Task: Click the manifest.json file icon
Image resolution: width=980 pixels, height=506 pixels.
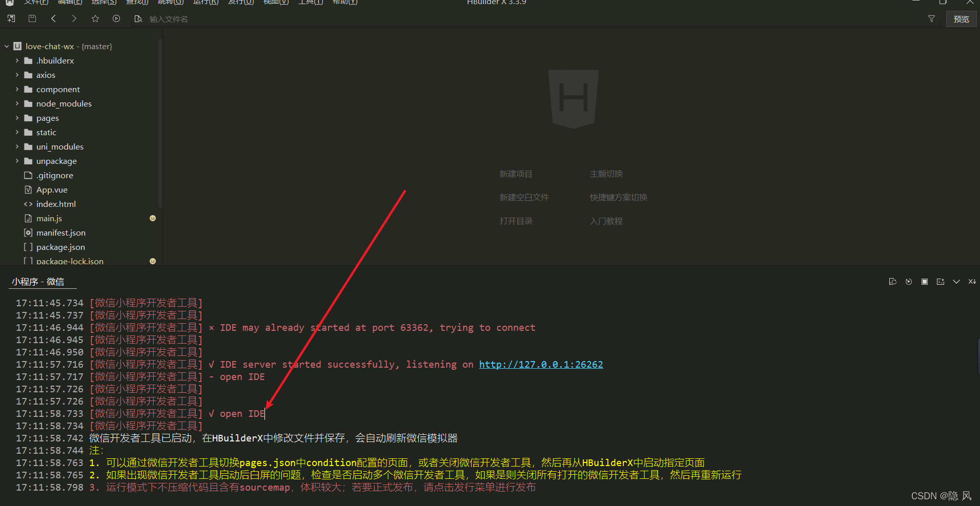Action: [x=28, y=233]
